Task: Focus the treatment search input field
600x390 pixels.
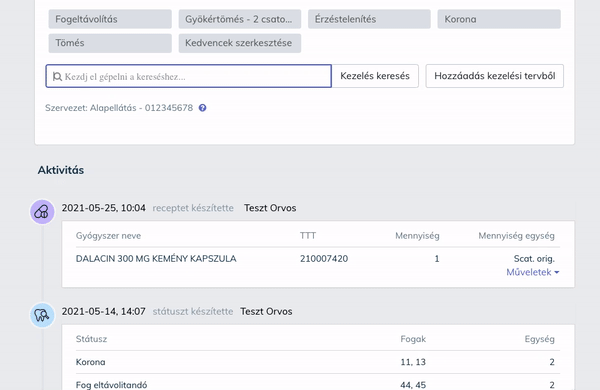Action: click(188, 76)
